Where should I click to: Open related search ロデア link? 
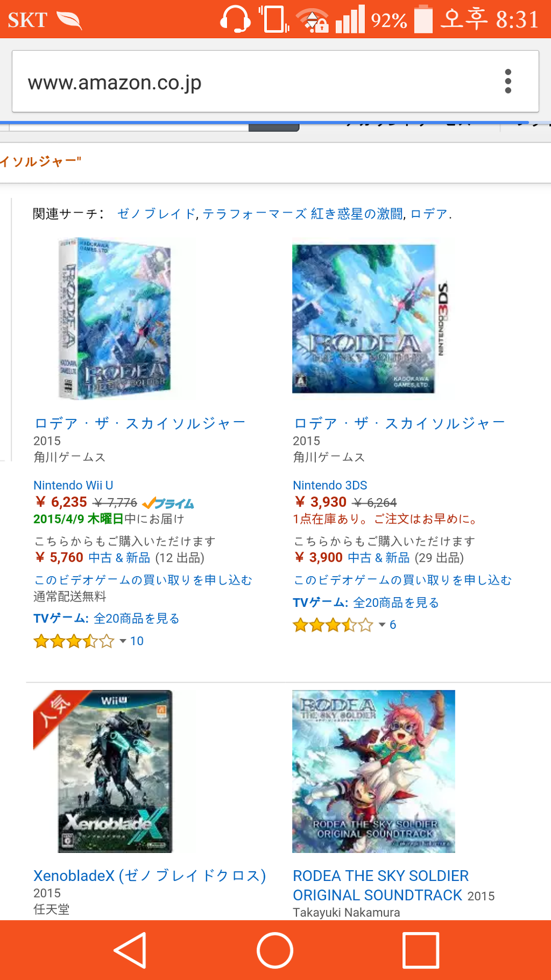click(x=429, y=214)
